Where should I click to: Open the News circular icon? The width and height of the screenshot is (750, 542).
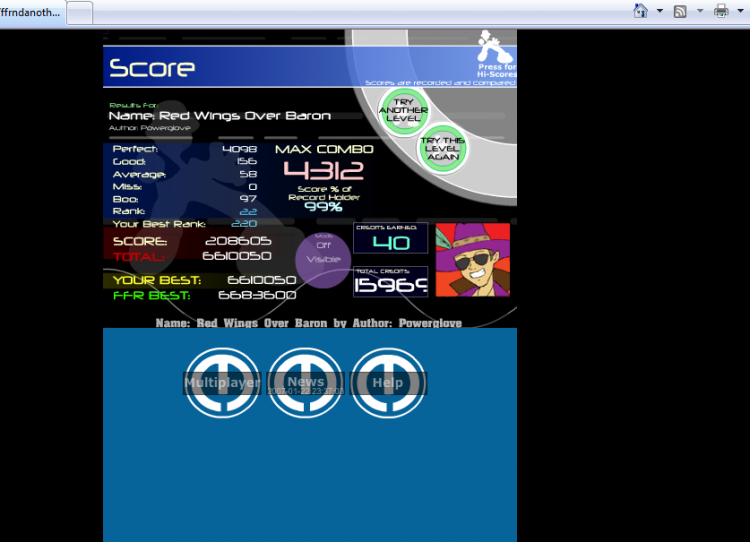[306, 383]
